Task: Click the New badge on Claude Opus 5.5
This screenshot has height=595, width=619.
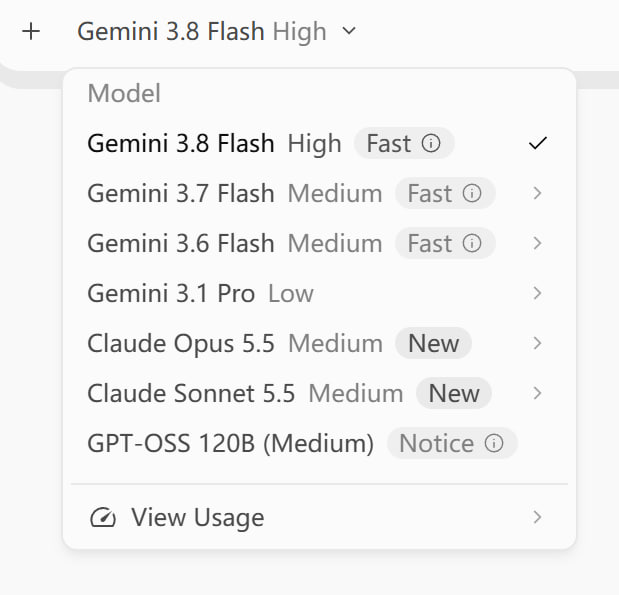Action: click(433, 343)
